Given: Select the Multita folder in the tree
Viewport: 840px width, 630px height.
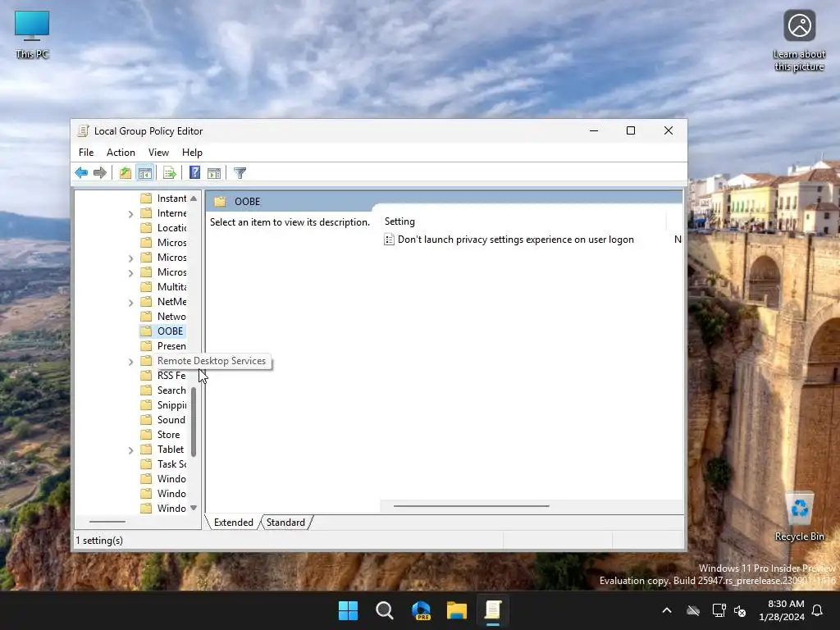Looking at the screenshot, I should [x=171, y=286].
